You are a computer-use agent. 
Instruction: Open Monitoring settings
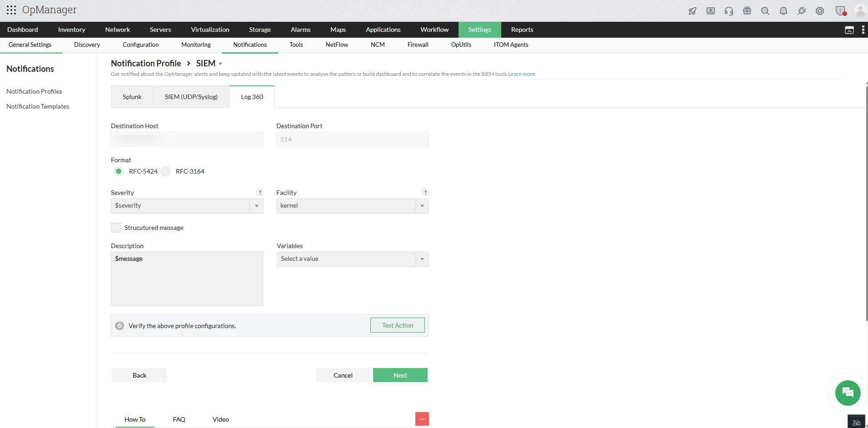tap(196, 45)
